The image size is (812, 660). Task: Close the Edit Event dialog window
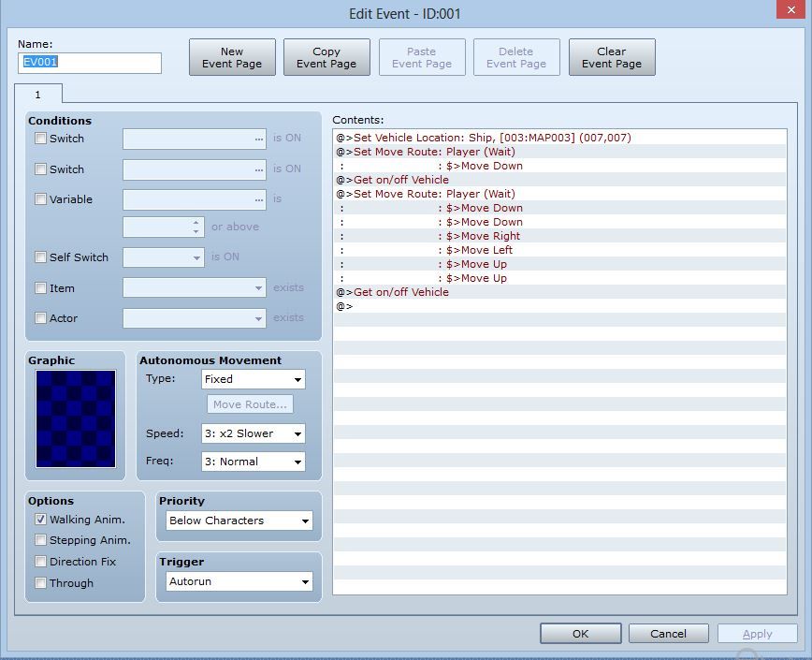point(789,11)
